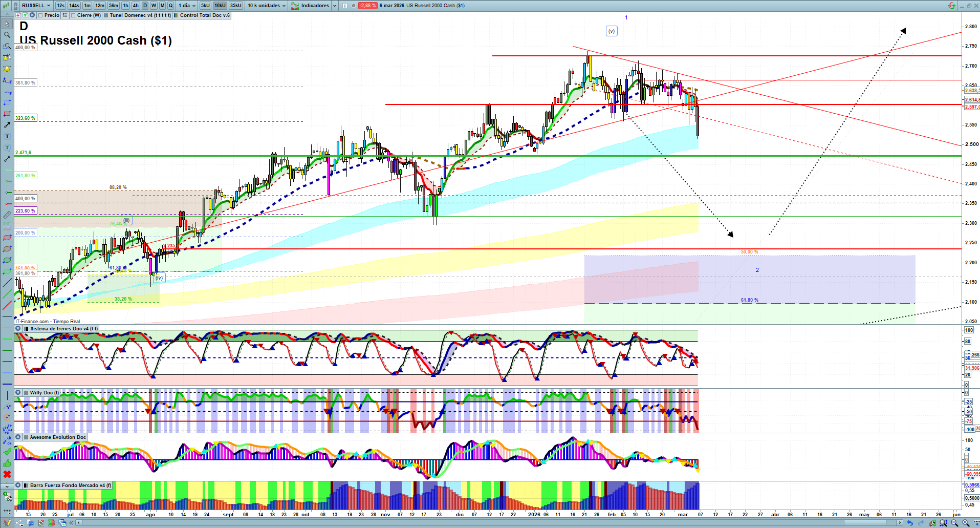Toggle Barra Fuerza Fondo Mercado panel box
The height and width of the screenshot is (528, 980).
point(27,485)
